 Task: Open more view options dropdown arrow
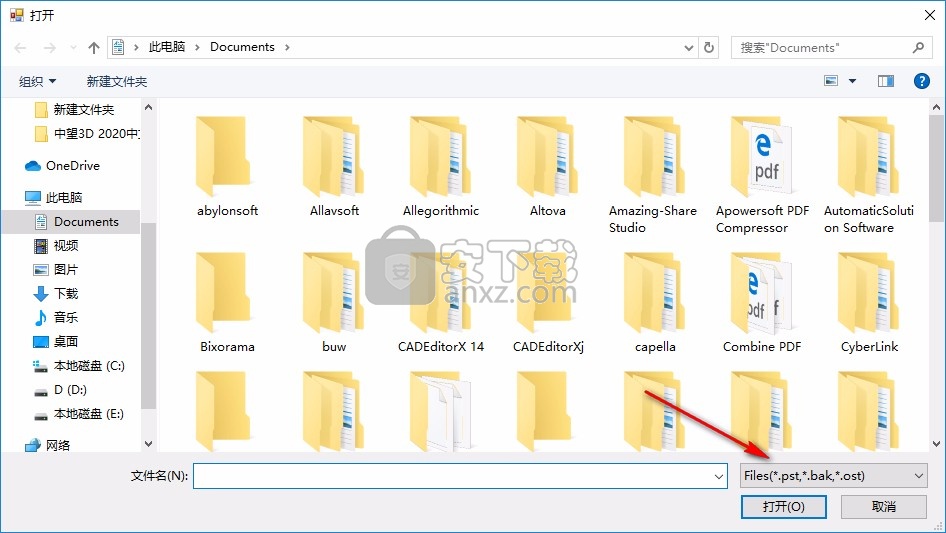click(x=852, y=80)
